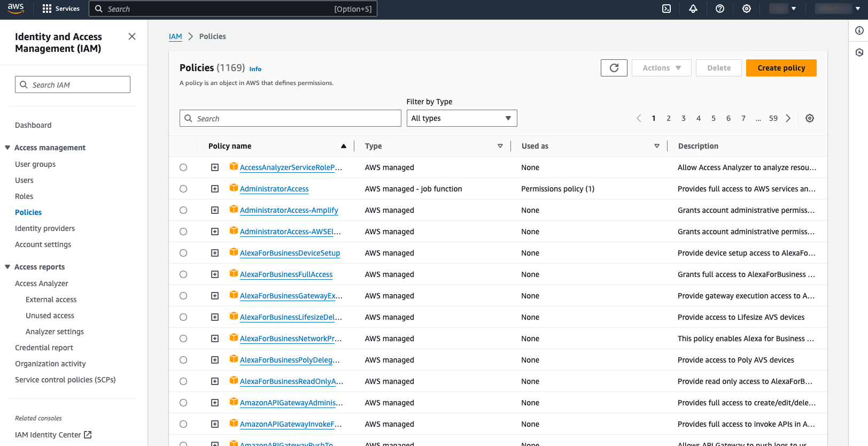Open Credential report in sidebar
Viewport: 868px width, 446px height.
point(44,348)
